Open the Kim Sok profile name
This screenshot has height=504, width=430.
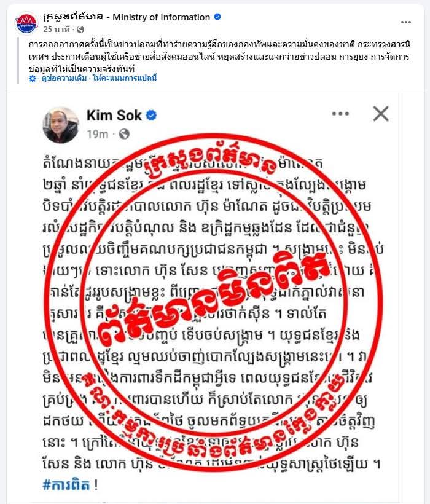[114, 116]
